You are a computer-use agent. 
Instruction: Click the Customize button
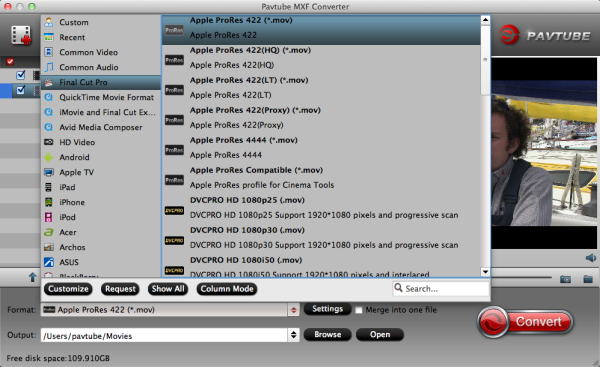point(68,289)
